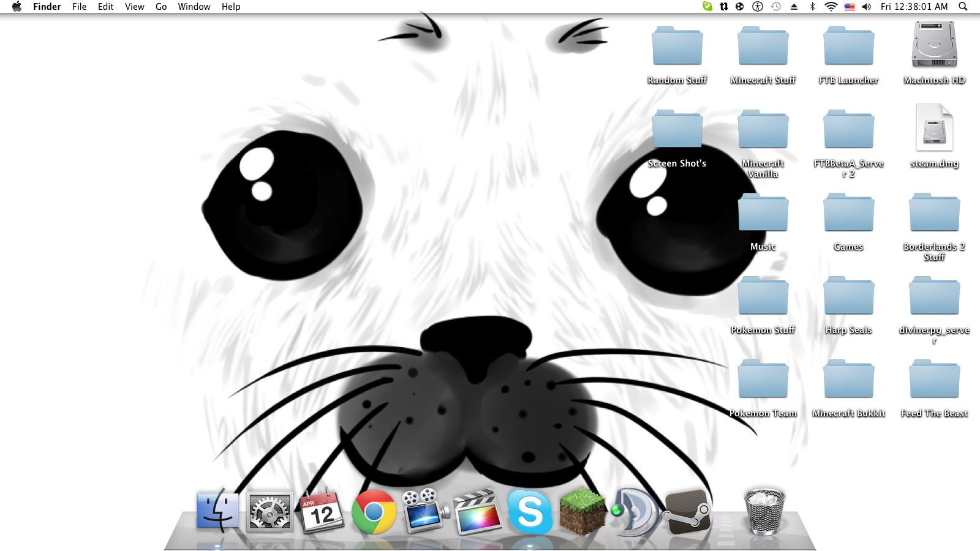
Task: Open the volume control in menu bar
Action: pyautogui.click(x=867, y=7)
